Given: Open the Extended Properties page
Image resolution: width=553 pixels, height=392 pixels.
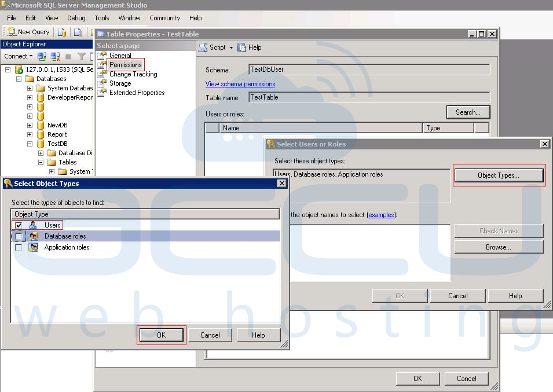Looking at the screenshot, I should [x=137, y=93].
